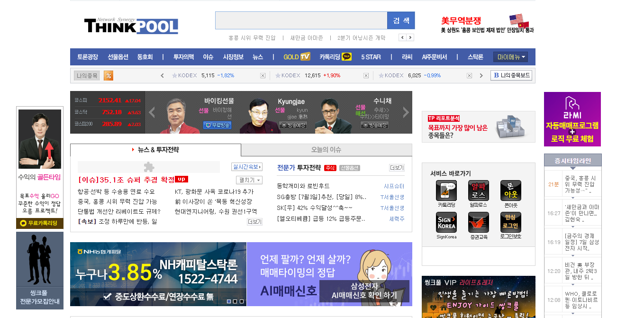The image size is (644, 318).
Task: Open the 로그인보호 service shortcut icon
Action: click(510, 222)
